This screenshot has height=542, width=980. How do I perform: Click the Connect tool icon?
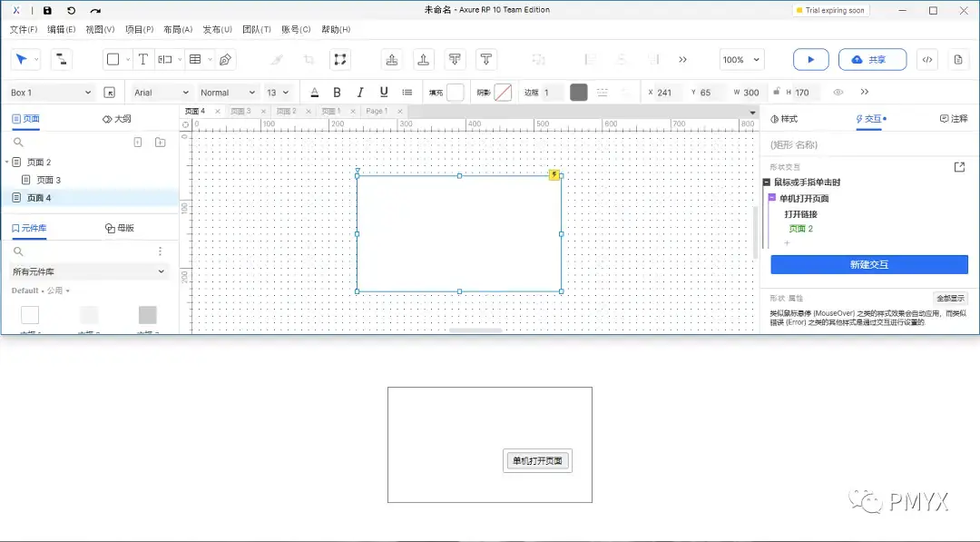click(62, 60)
